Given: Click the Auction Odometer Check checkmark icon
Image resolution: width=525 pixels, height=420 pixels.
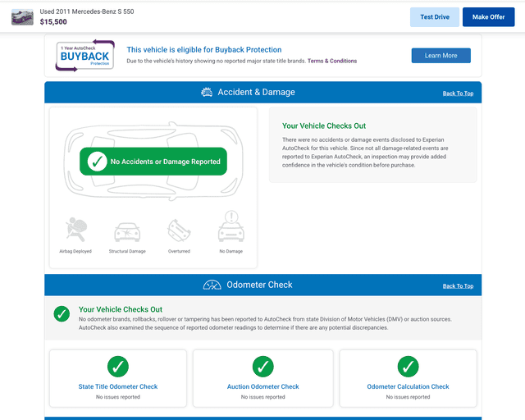Looking at the screenshot, I should coord(262,367).
